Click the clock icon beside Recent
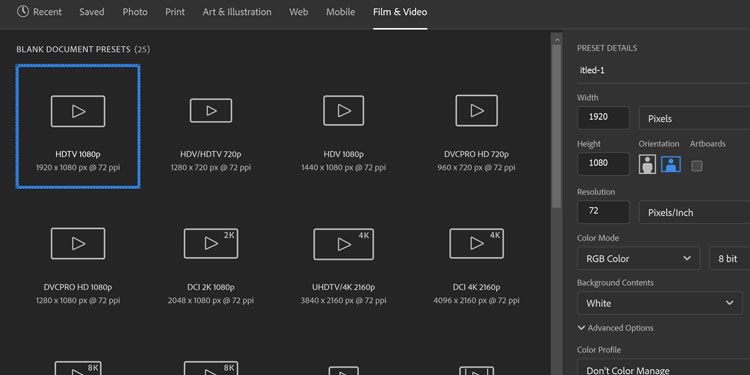Screen dimensions: 750x375 pos(22,11)
